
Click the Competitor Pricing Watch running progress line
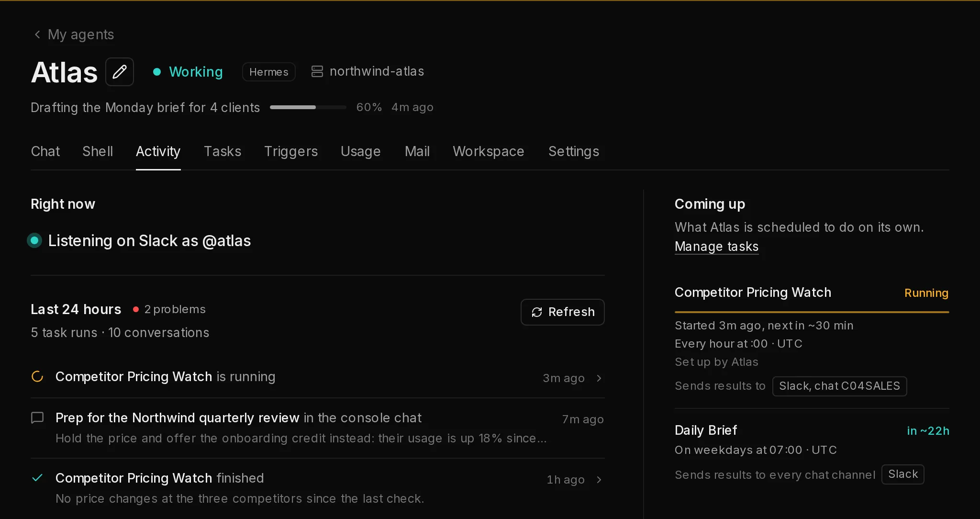(x=812, y=312)
